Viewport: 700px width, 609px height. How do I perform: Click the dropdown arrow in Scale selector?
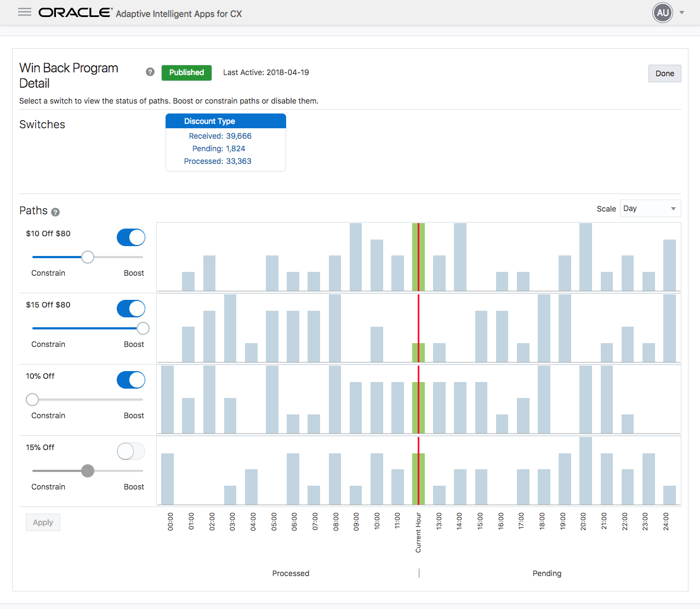[673, 209]
